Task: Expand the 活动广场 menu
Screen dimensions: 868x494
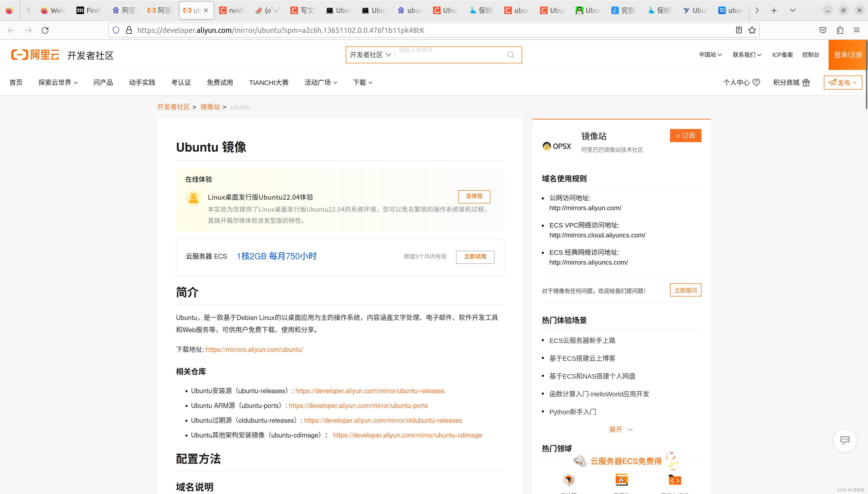Action: coord(321,82)
